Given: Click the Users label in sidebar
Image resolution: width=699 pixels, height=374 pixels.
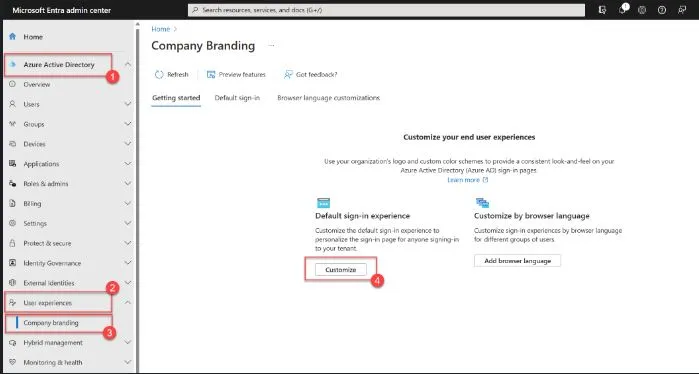Looking at the screenshot, I should pyautogui.click(x=32, y=104).
